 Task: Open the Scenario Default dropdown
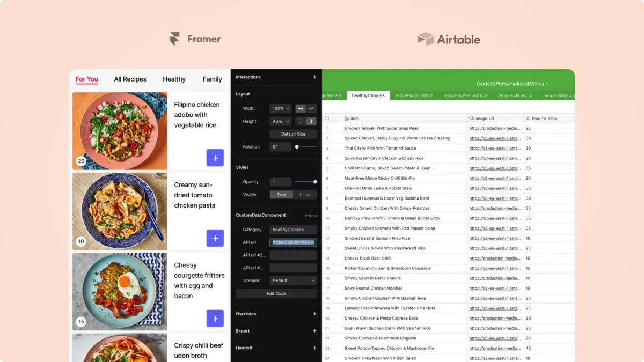click(x=293, y=280)
